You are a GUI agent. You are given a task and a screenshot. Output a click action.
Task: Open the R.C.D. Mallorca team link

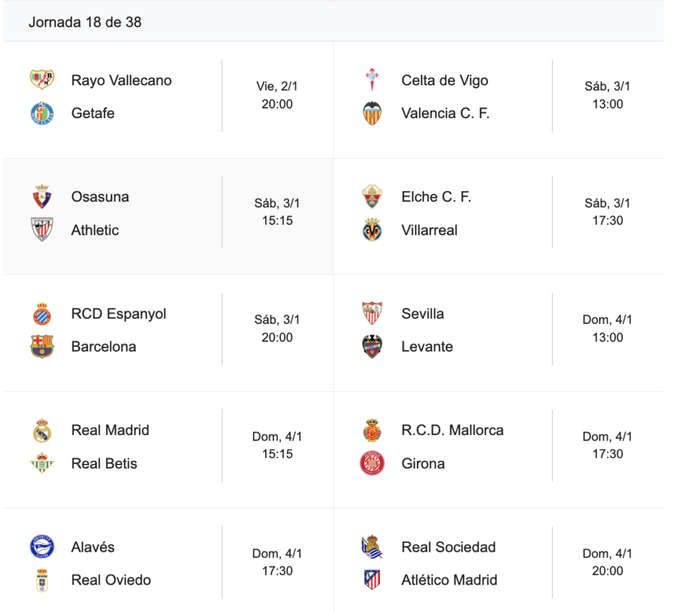[x=452, y=430]
